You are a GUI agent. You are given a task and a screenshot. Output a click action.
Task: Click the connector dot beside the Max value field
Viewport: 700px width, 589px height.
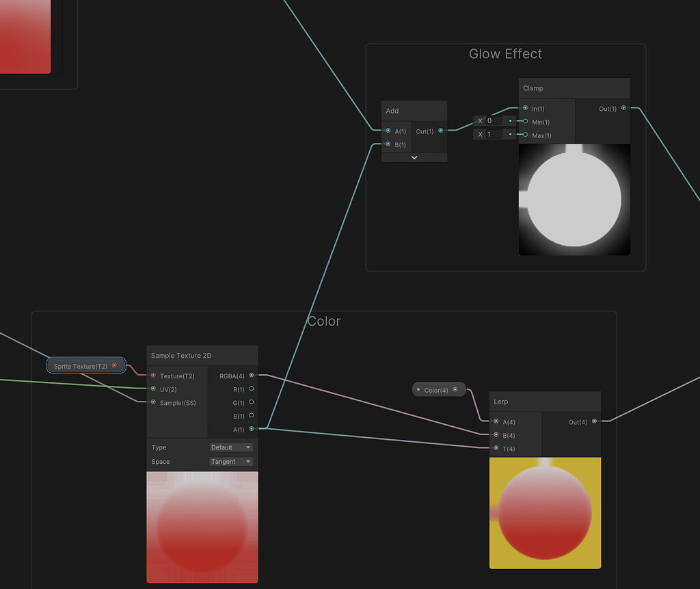(x=509, y=133)
